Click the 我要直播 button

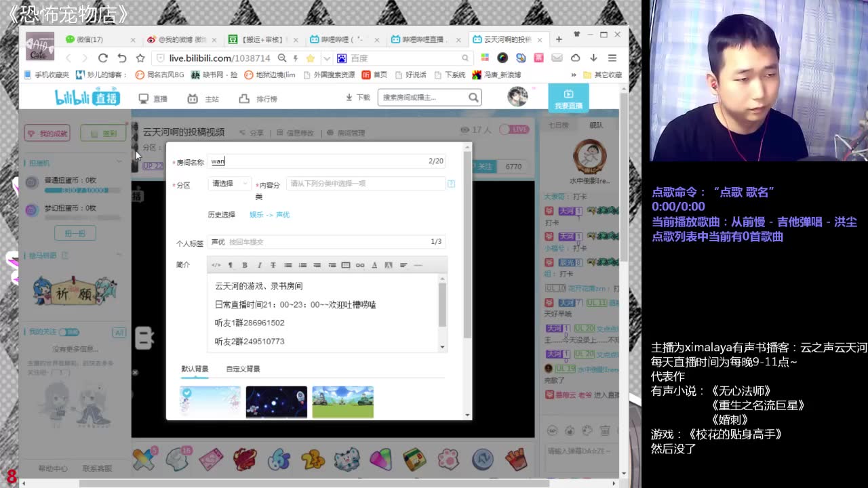pyautogui.click(x=568, y=99)
